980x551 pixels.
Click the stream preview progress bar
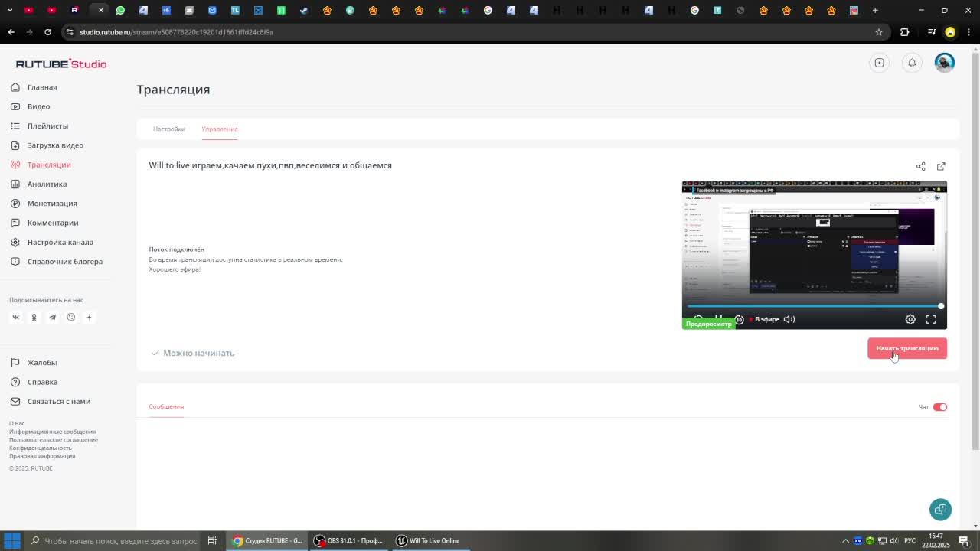click(815, 306)
